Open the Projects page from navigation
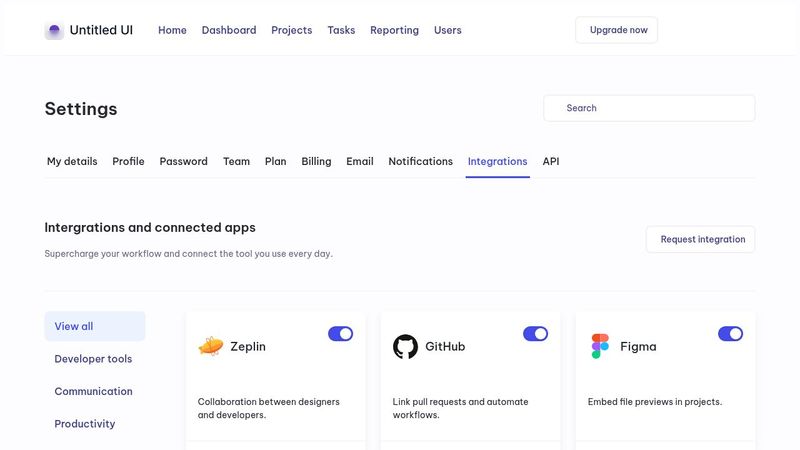 click(x=291, y=30)
